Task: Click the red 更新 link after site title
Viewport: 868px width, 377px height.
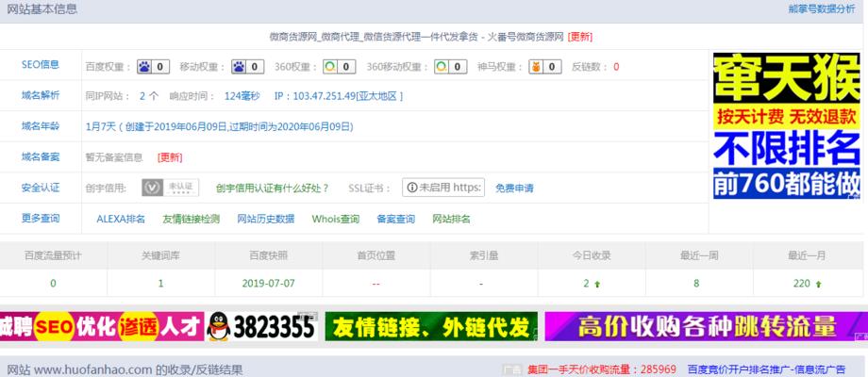Action: click(579, 37)
